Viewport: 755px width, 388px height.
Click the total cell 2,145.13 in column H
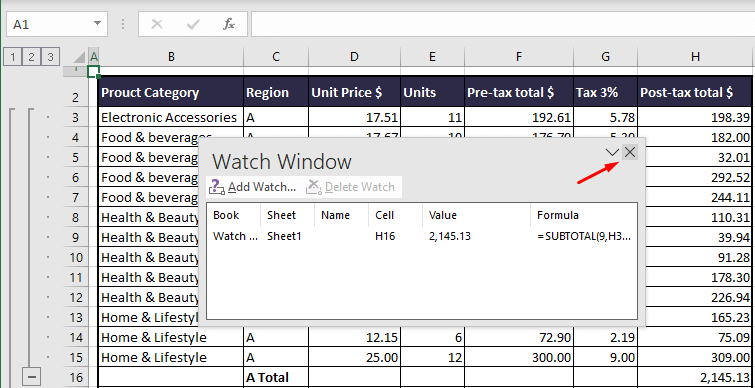(695, 377)
